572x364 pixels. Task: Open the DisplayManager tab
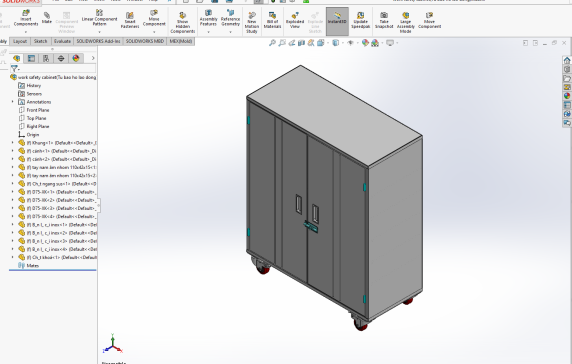tap(76, 58)
